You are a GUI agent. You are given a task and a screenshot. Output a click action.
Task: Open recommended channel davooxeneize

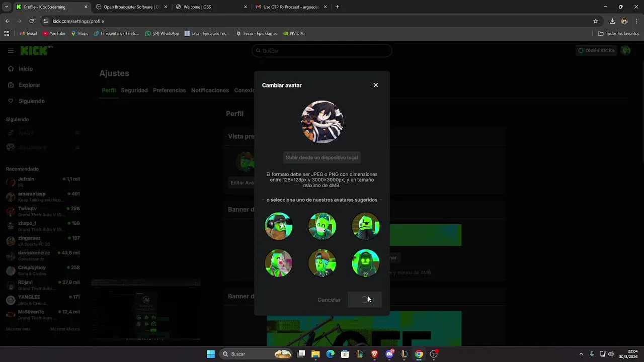click(43, 255)
